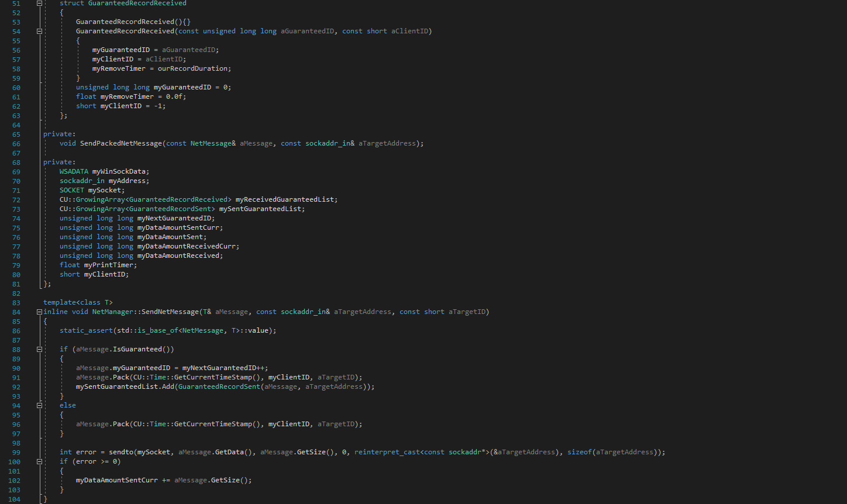Click myDataAmountSentCurr declaration on line 75

click(x=178, y=227)
